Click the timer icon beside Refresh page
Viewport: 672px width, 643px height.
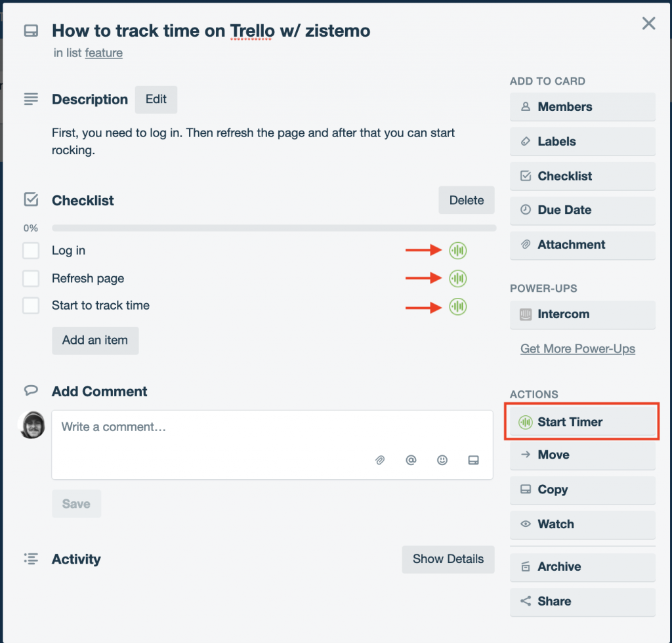[457, 278]
